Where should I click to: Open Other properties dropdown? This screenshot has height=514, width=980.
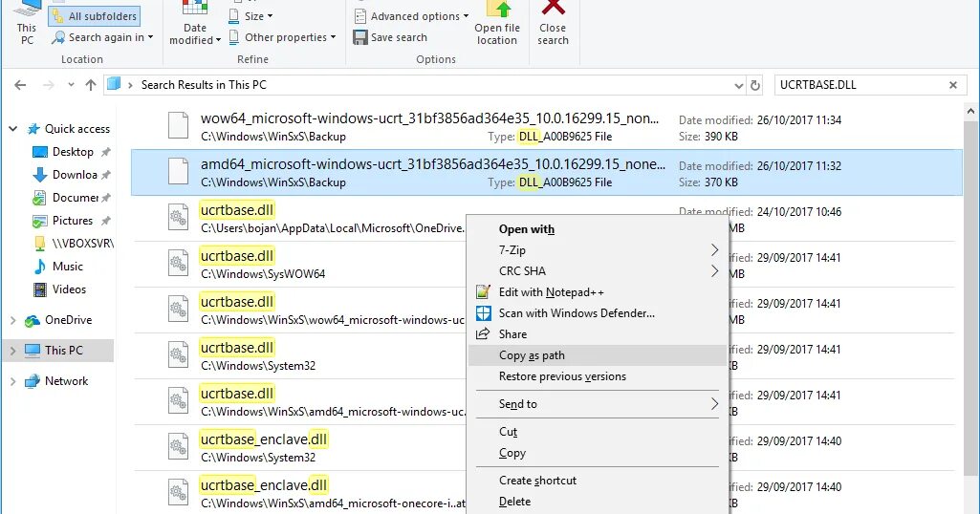pos(282,37)
